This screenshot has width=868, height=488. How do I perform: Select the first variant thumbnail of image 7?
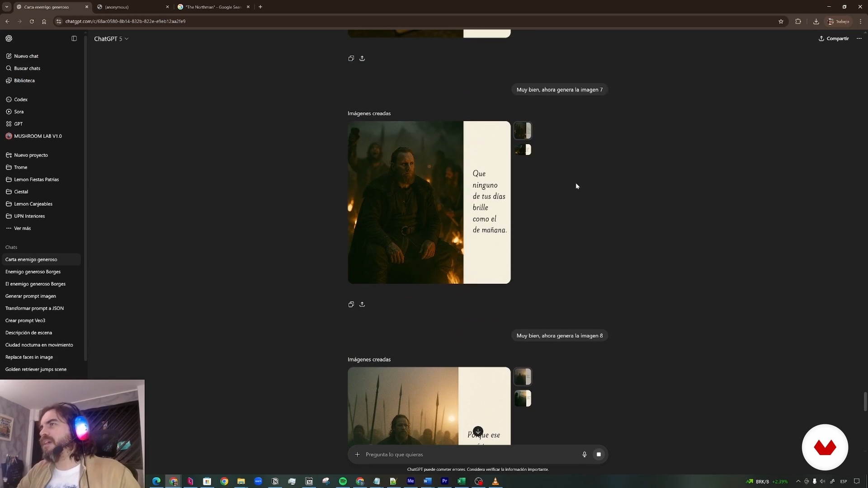coord(523,131)
